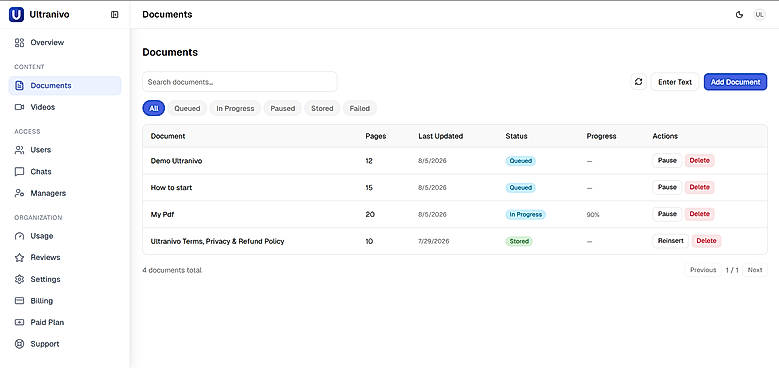Go to Next page
This screenshot has width=779, height=368.
pyautogui.click(x=755, y=270)
